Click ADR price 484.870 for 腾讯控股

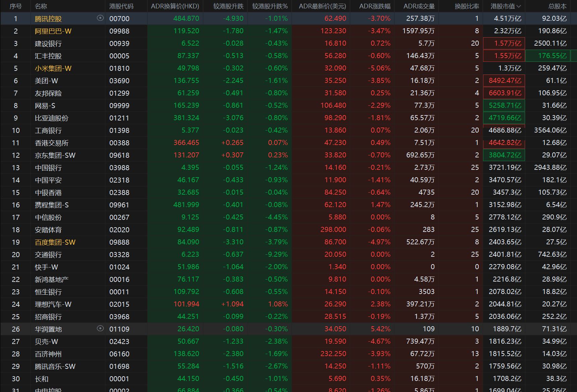[186, 18]
